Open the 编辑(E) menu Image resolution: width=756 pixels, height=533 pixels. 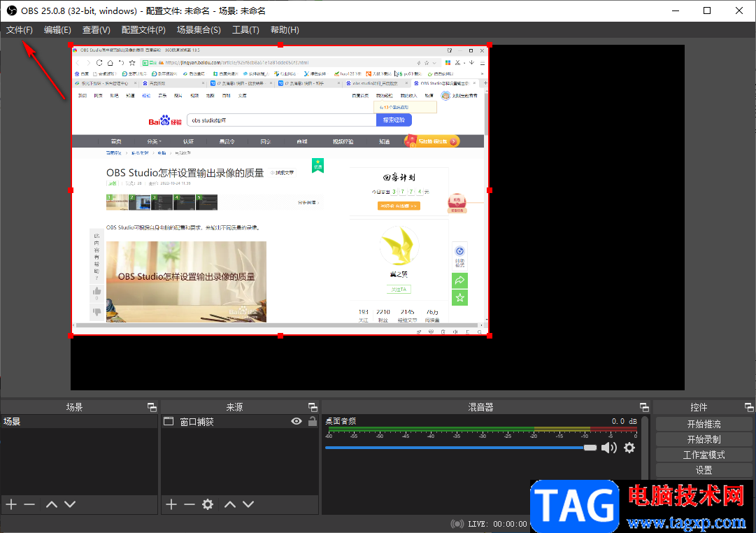click(57, 30)
